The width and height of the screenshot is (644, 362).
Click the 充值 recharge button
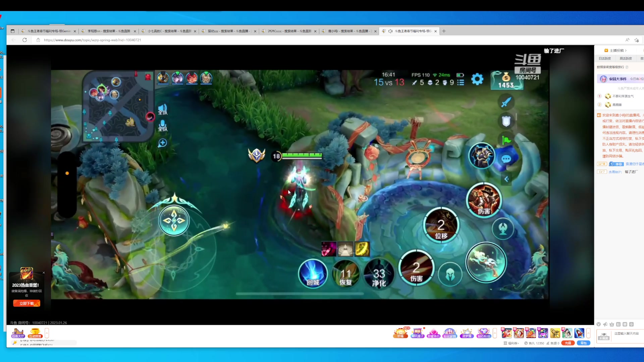point(568,343)
